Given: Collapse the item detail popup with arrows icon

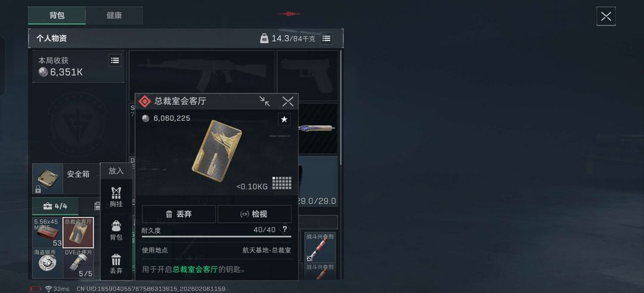Looking at the screenshot, I should [x=265, y=101].
